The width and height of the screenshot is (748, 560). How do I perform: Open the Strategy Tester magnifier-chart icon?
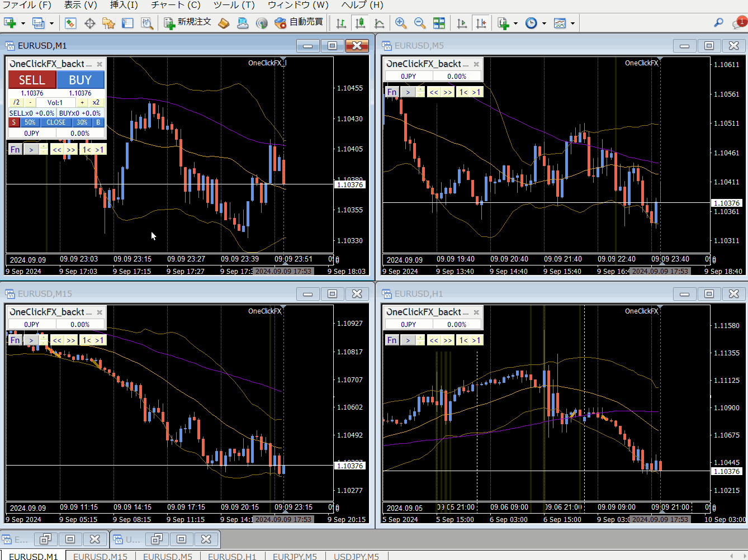[x=146, y=23]
